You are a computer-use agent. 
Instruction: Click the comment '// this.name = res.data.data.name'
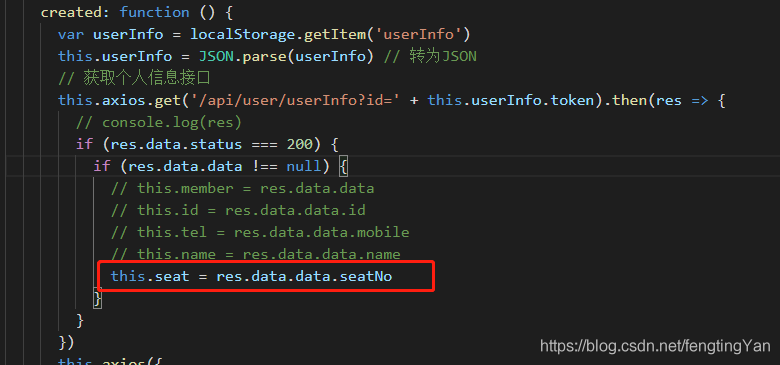256,254
